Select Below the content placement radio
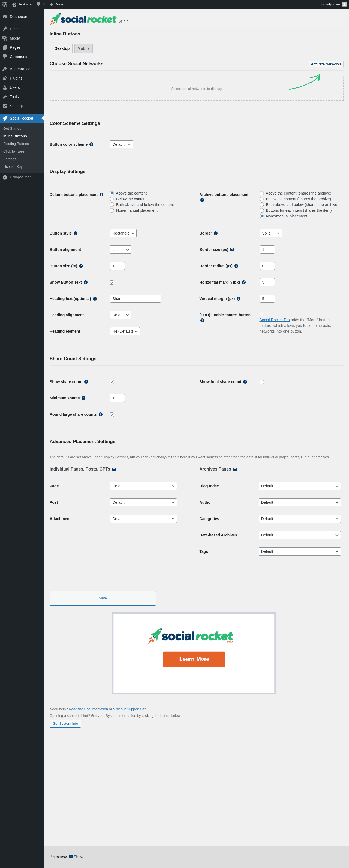This screenshot has height=868, width=349. [x=112, y=199]
